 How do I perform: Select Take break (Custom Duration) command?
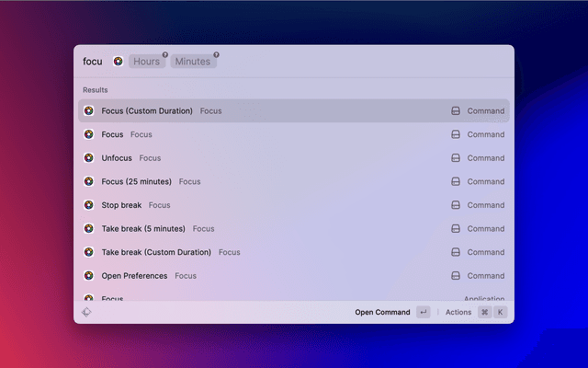coord(156,252)
